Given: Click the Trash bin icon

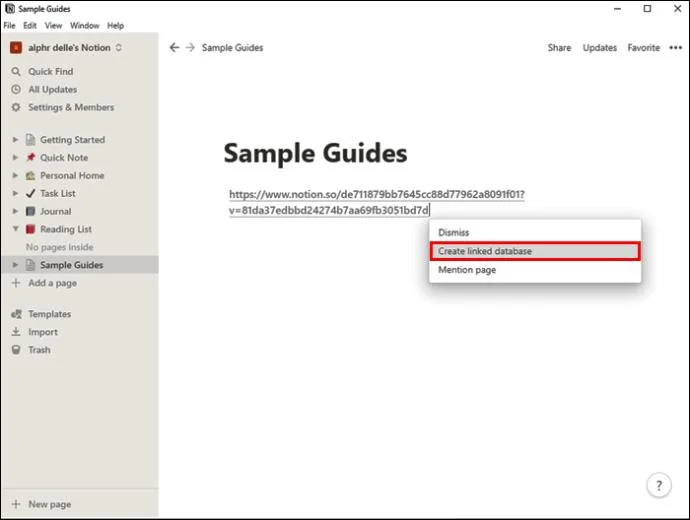Looking at the screenshot, I should coord(16,350).
